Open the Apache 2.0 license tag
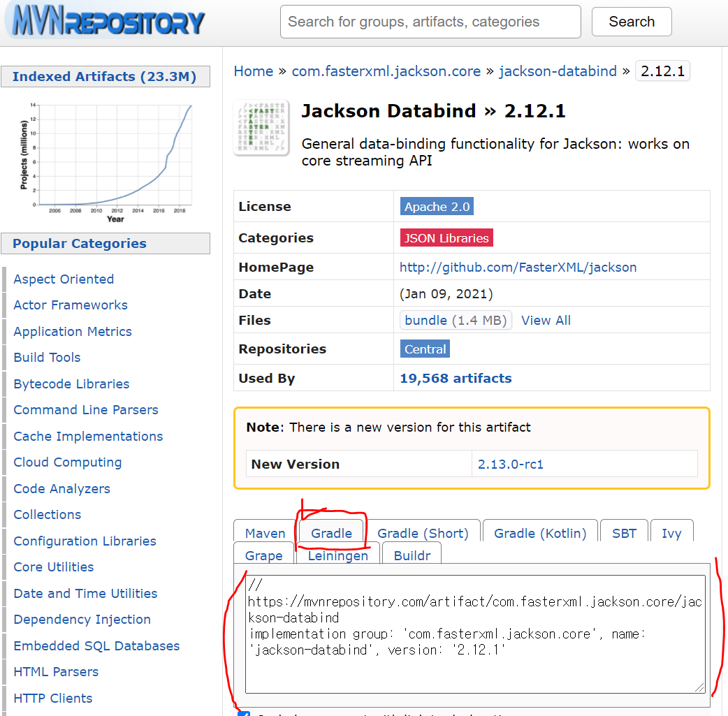728x716 pixels. (437, 207)
